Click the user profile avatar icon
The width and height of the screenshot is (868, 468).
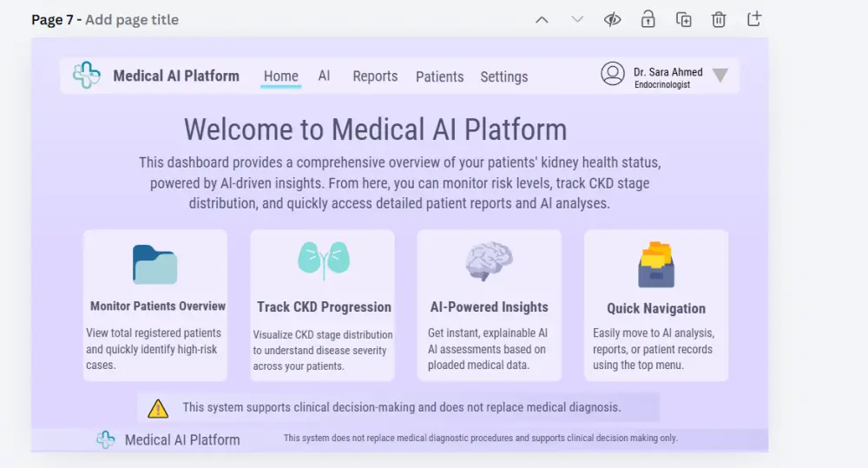point(613,74)
